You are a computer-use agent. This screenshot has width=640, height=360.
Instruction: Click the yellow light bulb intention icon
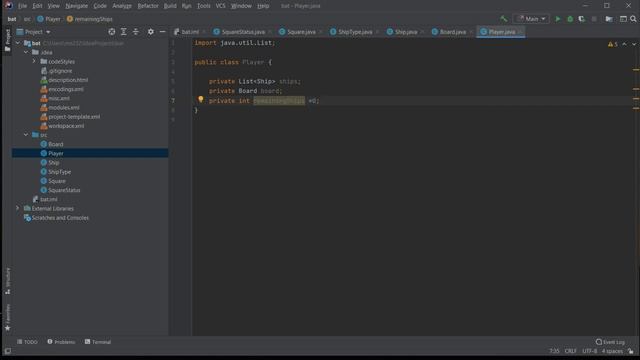(200, 99)
